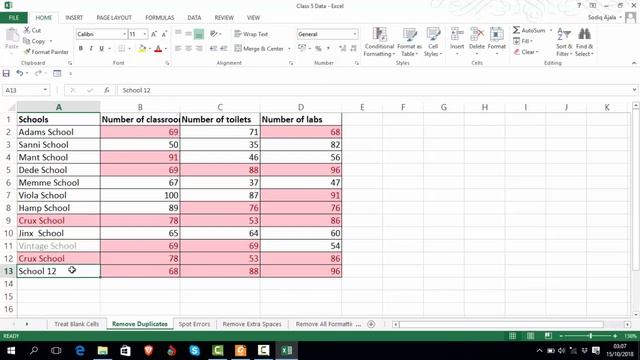
Task: Click the Increase Decimal icon
Action: tap(342, 49)
